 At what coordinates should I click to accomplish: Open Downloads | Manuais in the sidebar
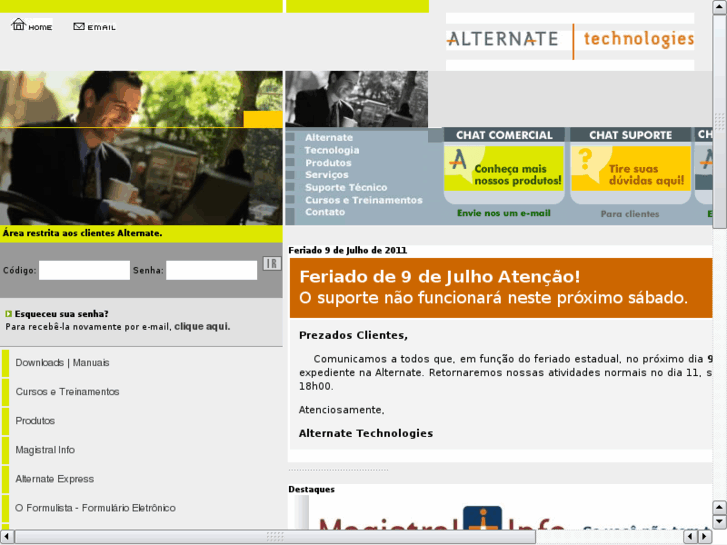click(63, 363)
